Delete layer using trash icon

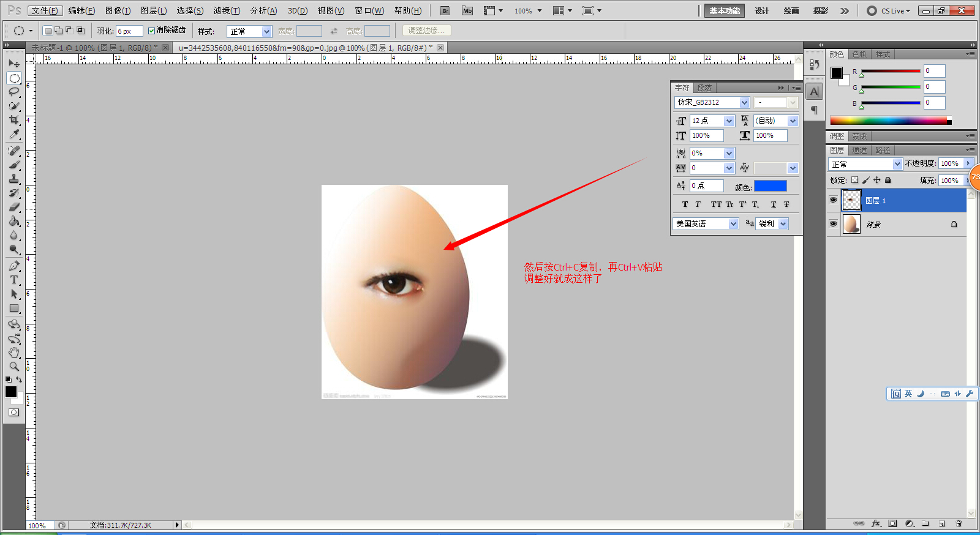pos(959,524)
